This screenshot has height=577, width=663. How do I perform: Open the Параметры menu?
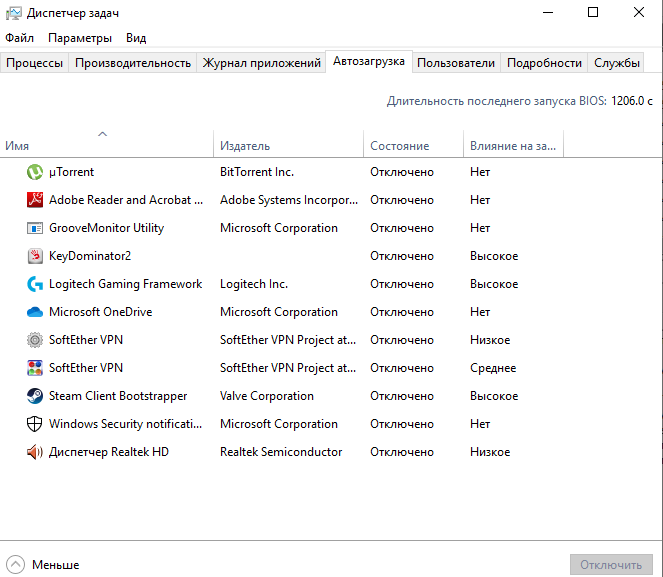tap(80, 38)
